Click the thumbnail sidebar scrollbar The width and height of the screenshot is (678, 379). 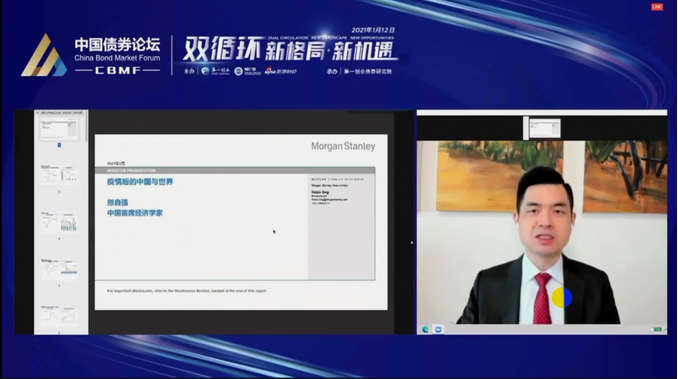pos(86,126)
